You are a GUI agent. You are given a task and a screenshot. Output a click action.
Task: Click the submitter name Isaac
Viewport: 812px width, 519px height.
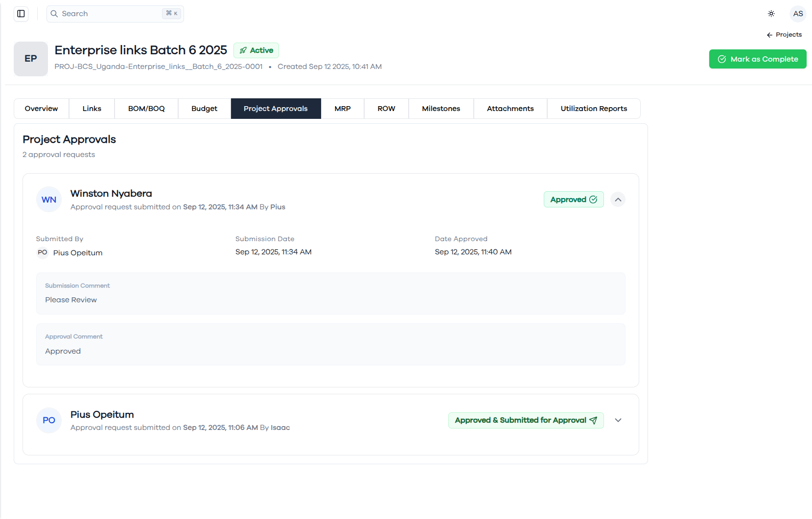pos(280,428)
